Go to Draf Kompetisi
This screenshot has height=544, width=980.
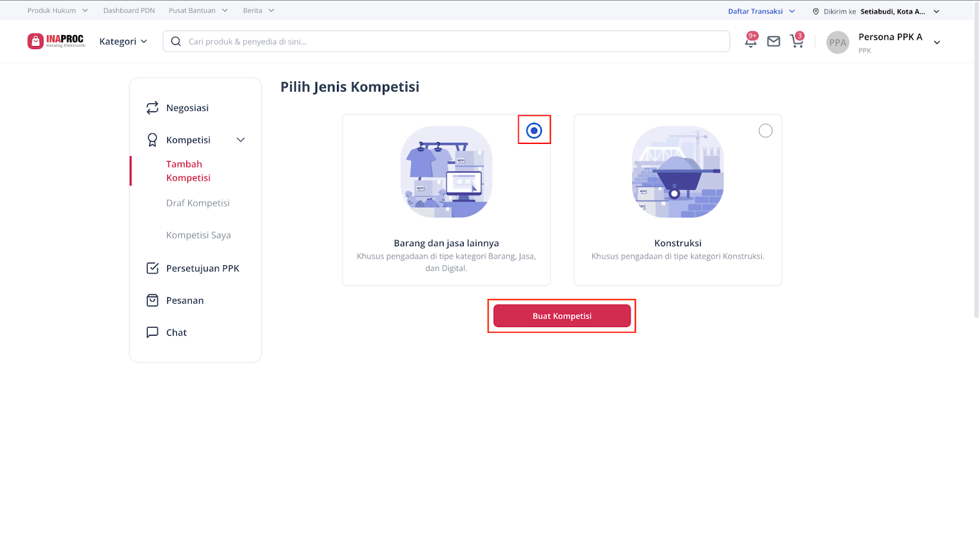point(198,203)
